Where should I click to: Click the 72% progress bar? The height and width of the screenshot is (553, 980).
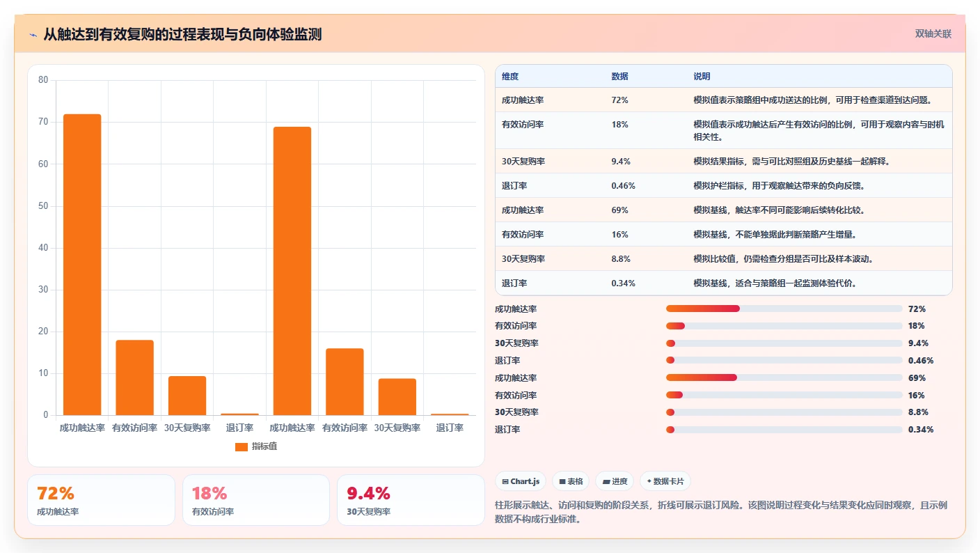point(784,309)
